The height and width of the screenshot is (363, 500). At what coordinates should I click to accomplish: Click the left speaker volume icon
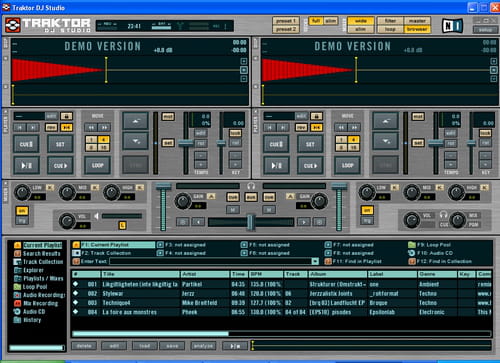[96, 216]
